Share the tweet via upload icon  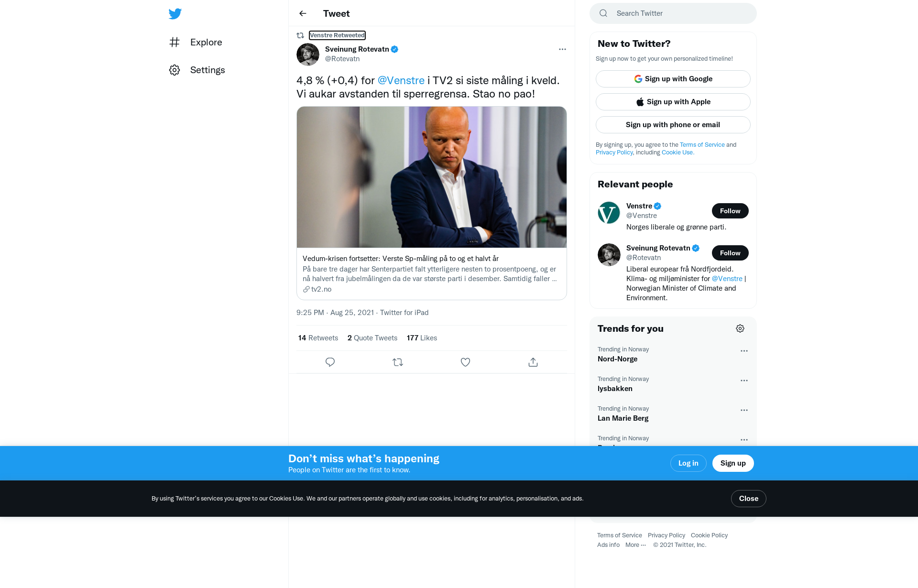point(533,362)
